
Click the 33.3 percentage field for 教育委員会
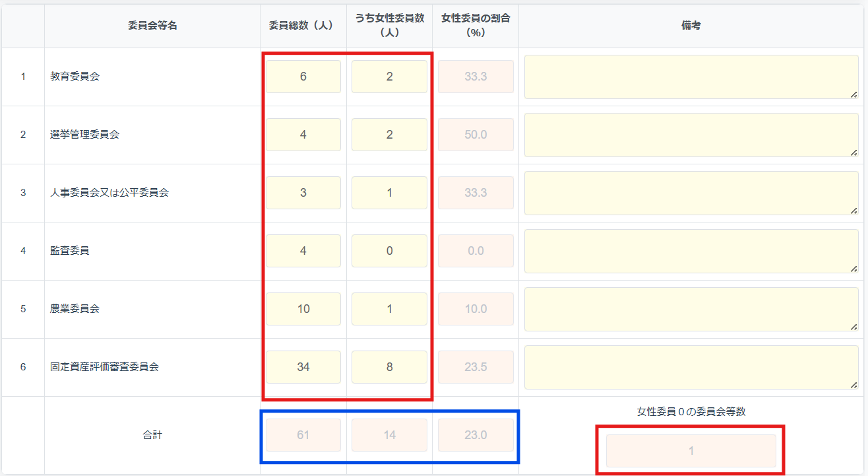point(476,77)
